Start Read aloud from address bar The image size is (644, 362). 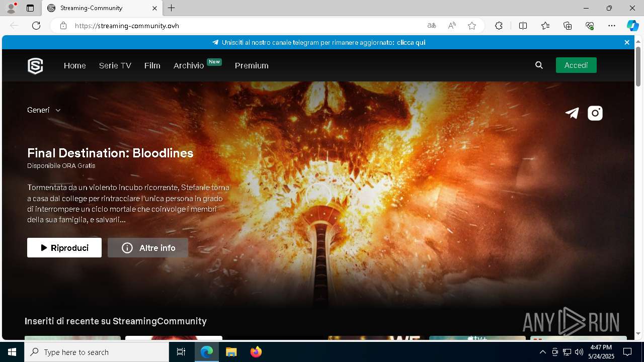[x=452, y=26]
